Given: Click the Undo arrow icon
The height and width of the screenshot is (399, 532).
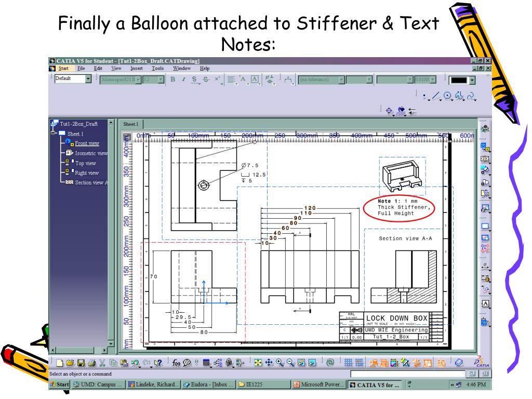Looking at the screenshot, I should click(135, 363).
